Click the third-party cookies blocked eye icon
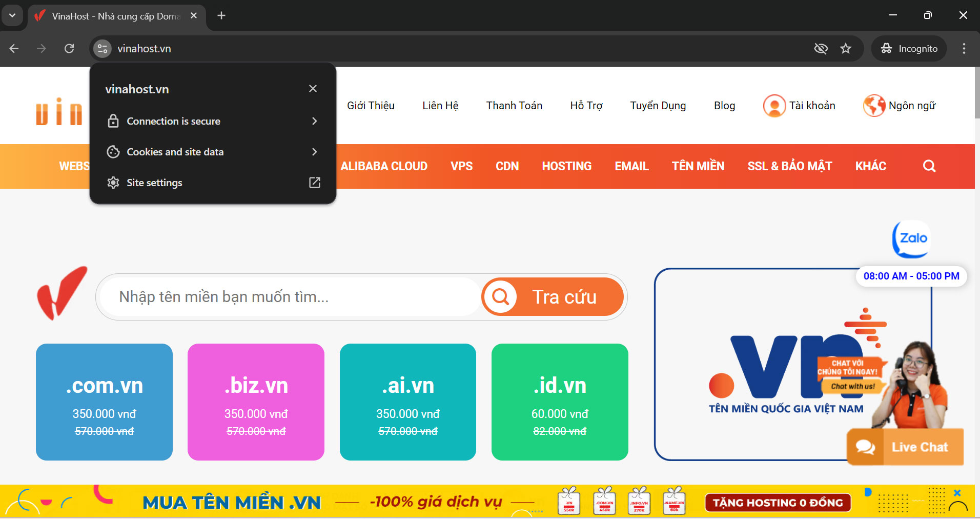This screenshot has height=519, width=980. [x=821, y=49]
